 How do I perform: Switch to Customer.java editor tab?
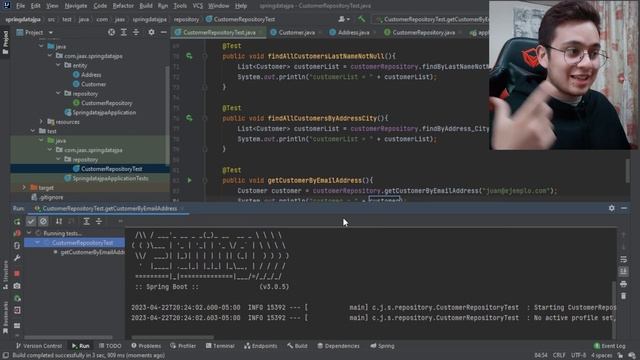296,32
